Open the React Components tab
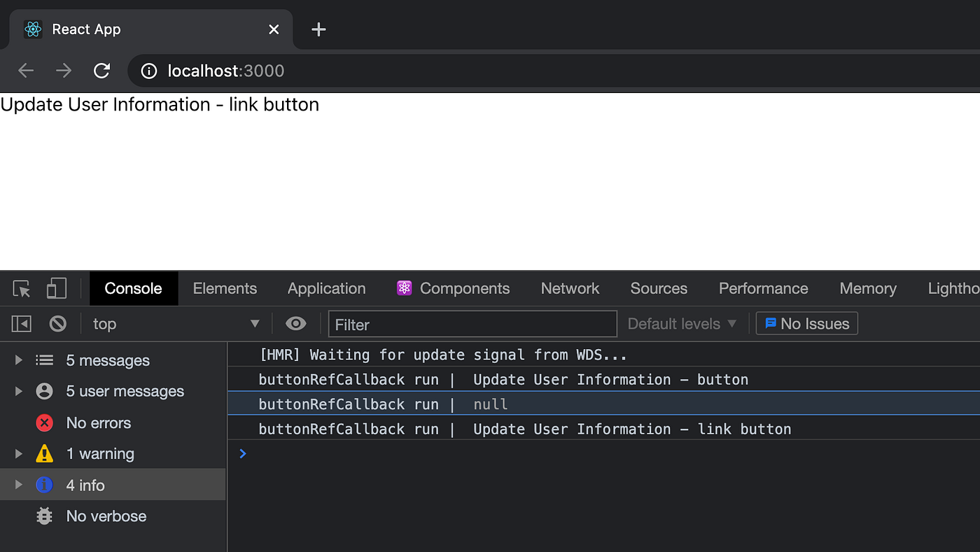Screen dimensions: 980x552 453,289
